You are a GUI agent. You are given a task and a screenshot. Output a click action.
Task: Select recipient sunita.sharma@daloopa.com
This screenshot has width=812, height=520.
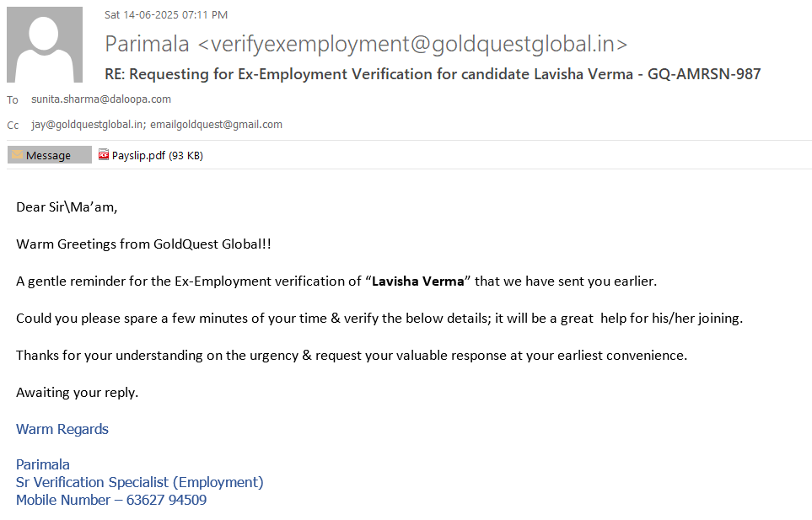[x=101, y=99]
